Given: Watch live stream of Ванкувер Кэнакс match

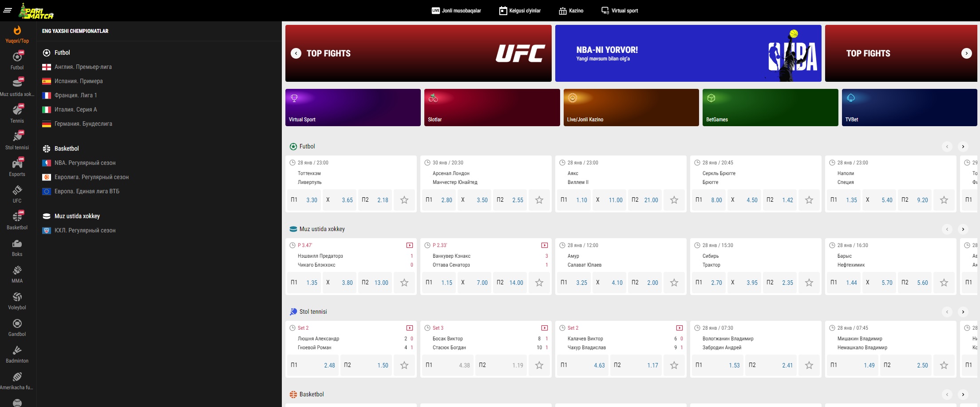Looking at the screenshot, I should (545, 245).
